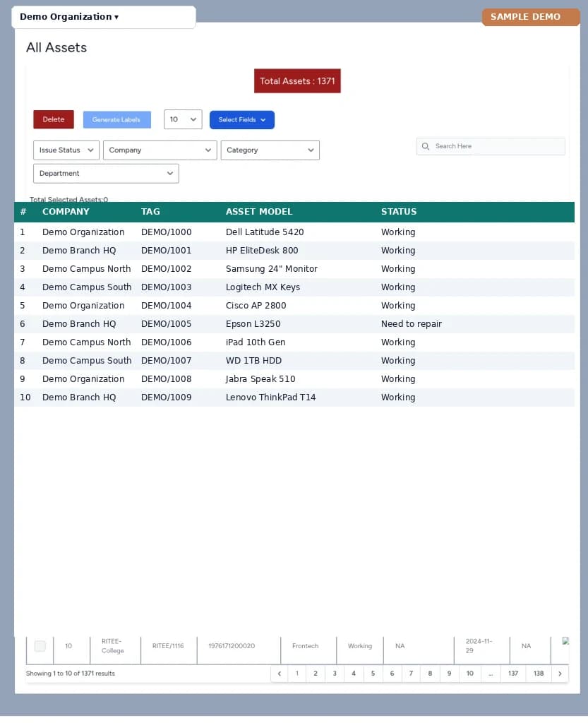Open page 4 in pagination
588x723 pixels.
[354, 674]
